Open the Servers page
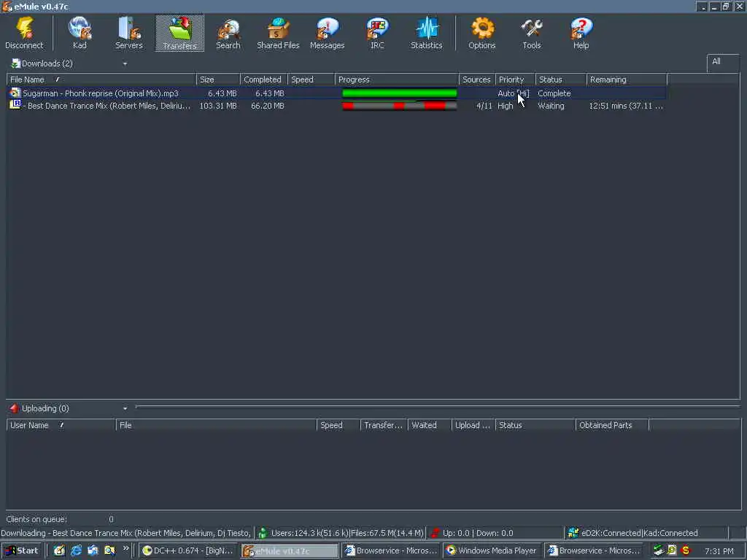The width and height of the screenshot is (747, 560). (128, 33)
